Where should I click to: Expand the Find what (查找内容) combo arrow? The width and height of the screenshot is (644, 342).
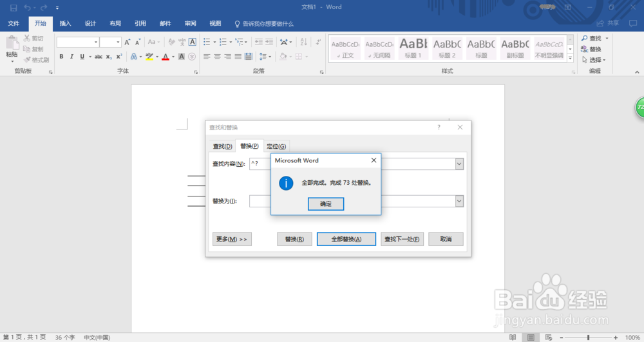click(x=459, y=164)
